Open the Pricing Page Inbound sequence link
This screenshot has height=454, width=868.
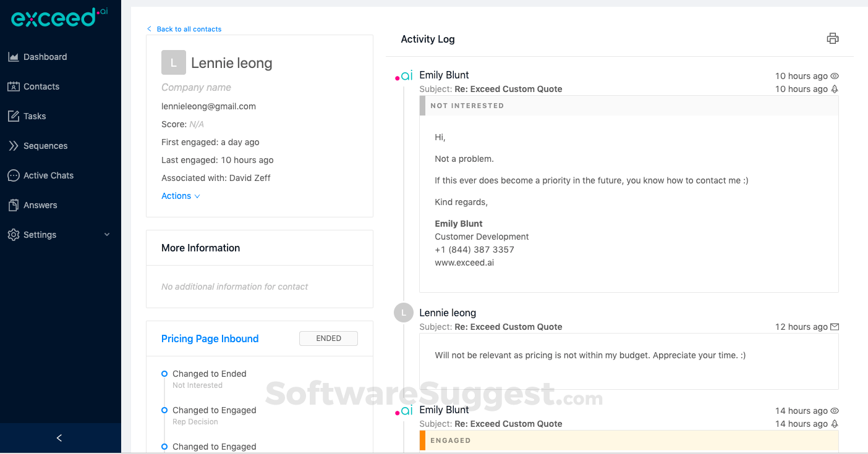click(x=210, y=338)
